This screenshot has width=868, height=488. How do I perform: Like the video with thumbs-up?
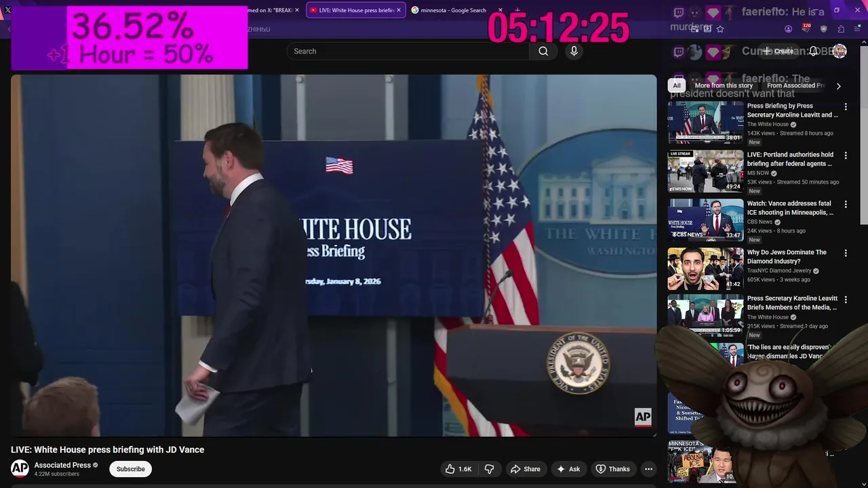[458, 469]
